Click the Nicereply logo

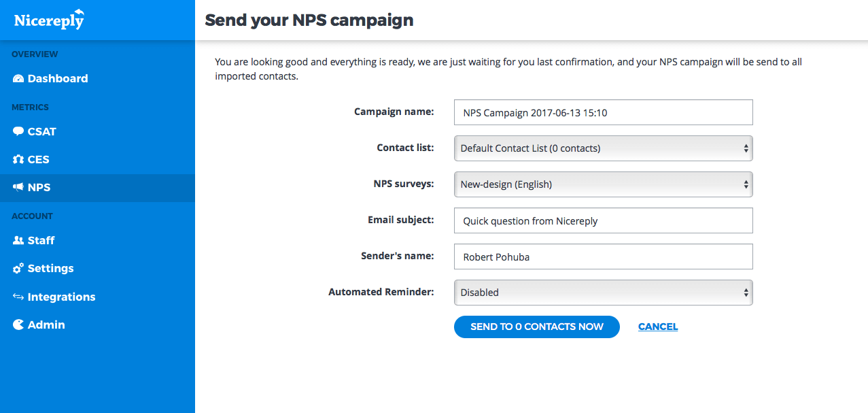click(50, 19)
